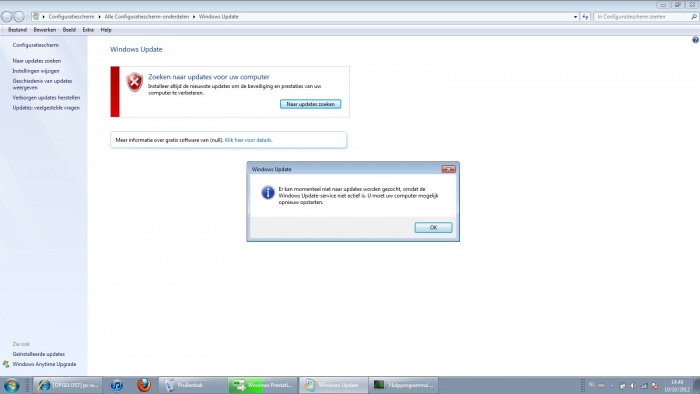The width and height of the screenshot is (700, 394).
Task: Go to Configuratiescherm home in sidebar
Action: click(x=35, y=46)
